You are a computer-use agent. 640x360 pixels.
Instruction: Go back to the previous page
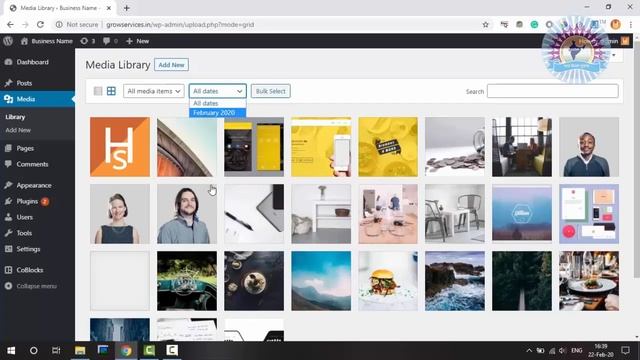10,24
